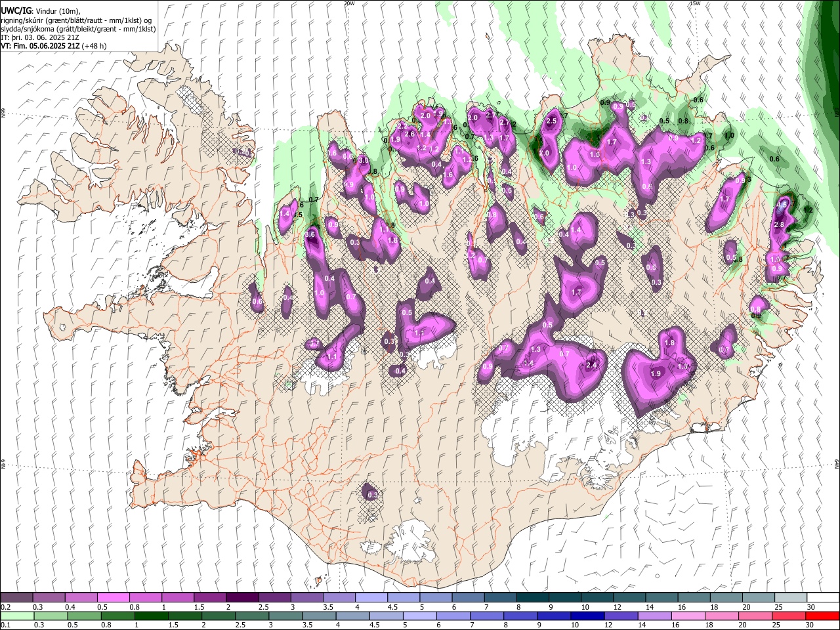Select the "VT: Fim. 05.06.2025 21Z (+48 h)" line
The height and width of the screenshot is (630, 840).
click(x=54, y=46)
